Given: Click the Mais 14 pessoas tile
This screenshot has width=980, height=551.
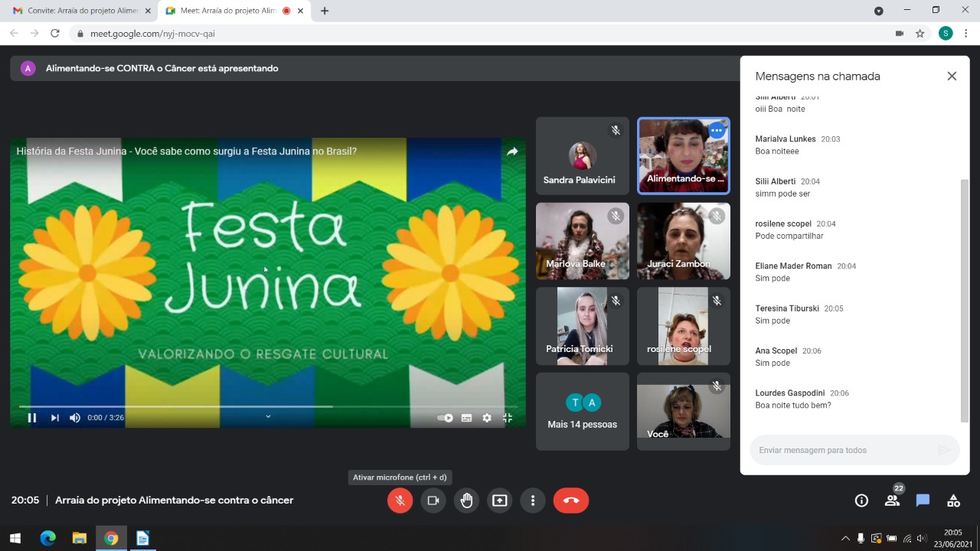Looking at the screenshot, I should [x=582, y=412].
